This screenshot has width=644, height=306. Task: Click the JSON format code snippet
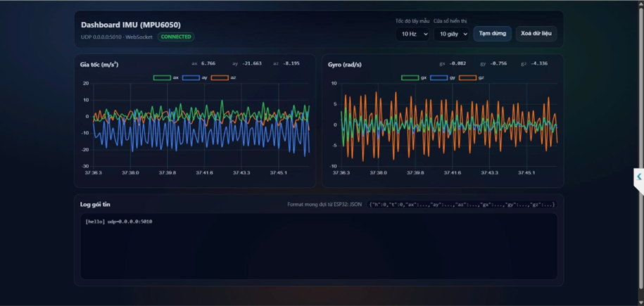tap(462, 204)
